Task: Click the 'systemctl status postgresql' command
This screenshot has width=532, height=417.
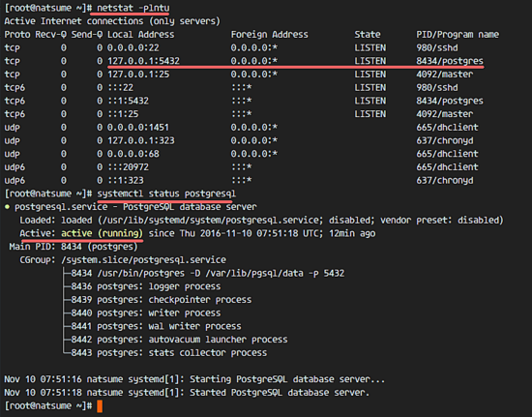Action: (x=166, y=194)
